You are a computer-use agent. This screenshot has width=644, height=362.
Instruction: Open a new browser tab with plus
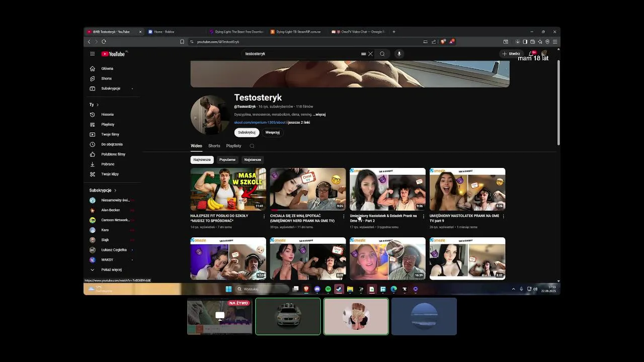(394, 32)
